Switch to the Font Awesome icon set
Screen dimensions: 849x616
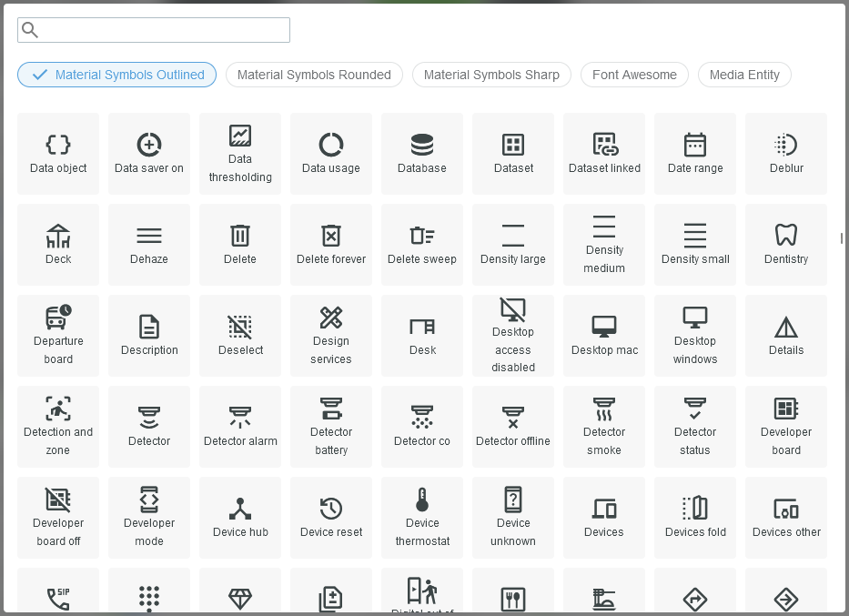point(634,75)
